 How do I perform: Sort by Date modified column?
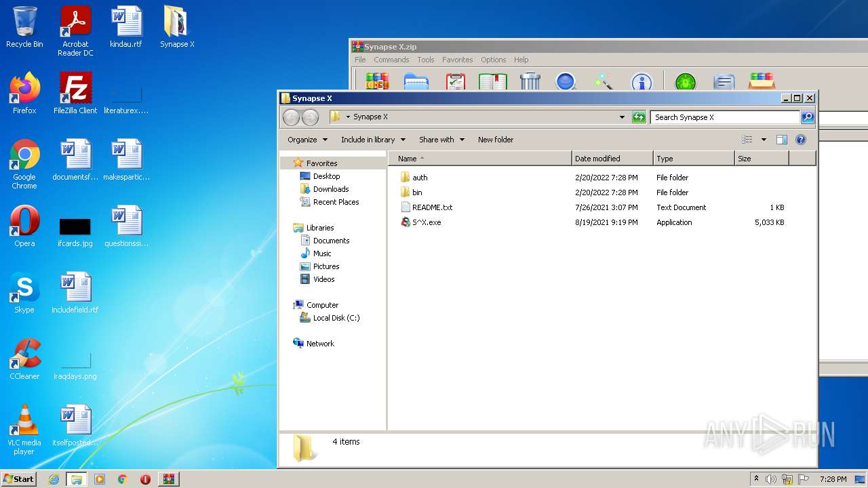pyautogui.click(x=612, y=159)
